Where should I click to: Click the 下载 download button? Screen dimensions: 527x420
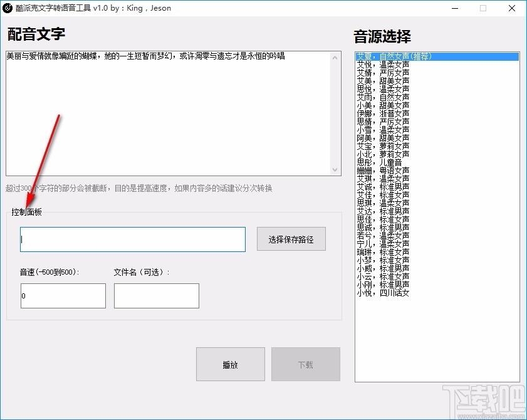(306, 364)
